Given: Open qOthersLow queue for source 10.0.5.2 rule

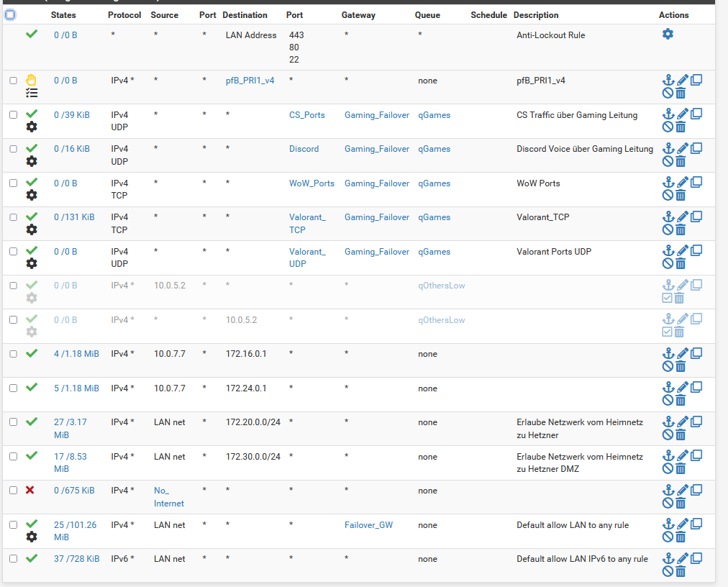Looking at the screenshot, I should pyautogui.click(x=441, y=285).
